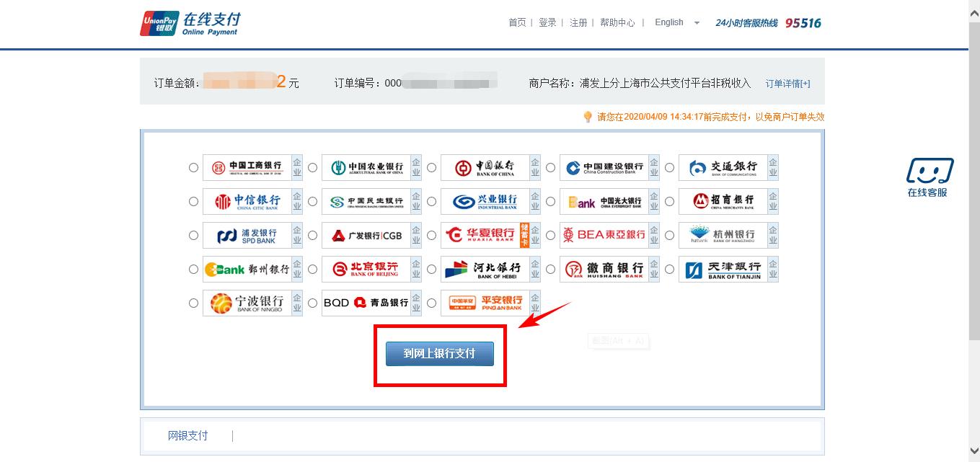Screen dimensions: 980x462
Task: Open the 帮助中心 help center menu
Action: click(x=617, y=22)
